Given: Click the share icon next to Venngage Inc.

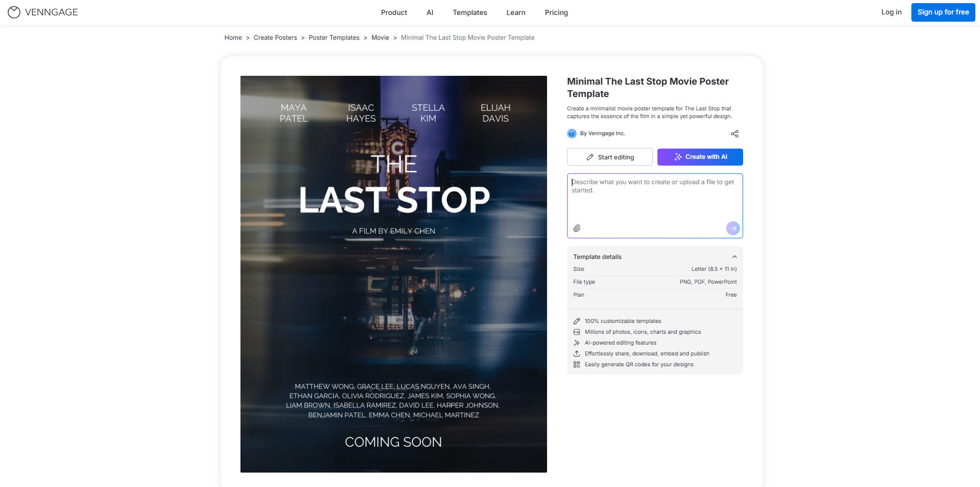Looking at the screenshot, I should 734,134.
